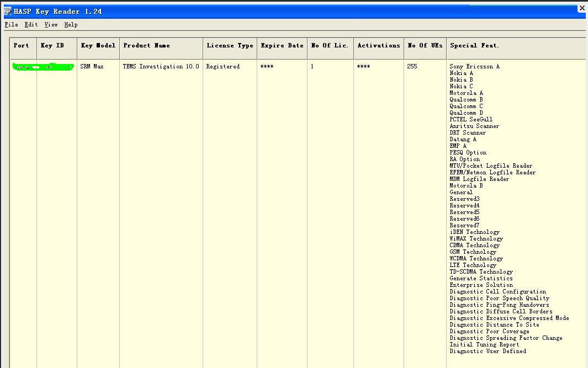Click the 255 No Of UEs value
Screen dimensions: 588x368
(412, 66)
